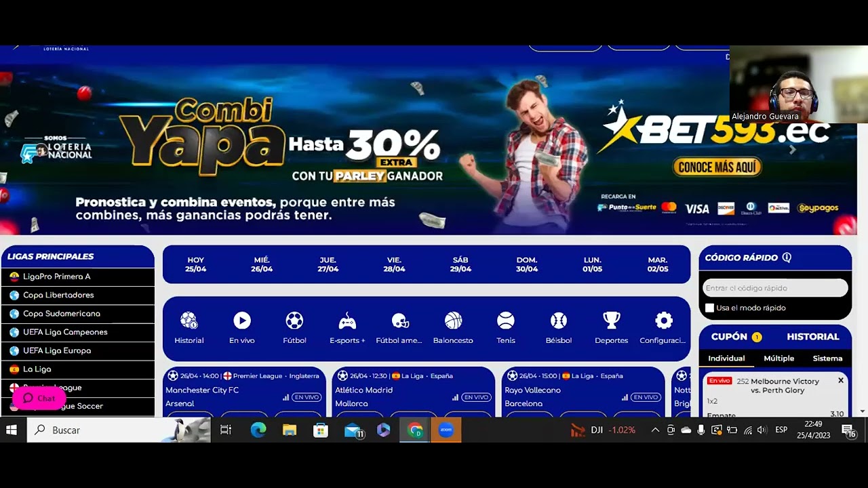Switch to Chrome in the taskbar

pos(415,430)
